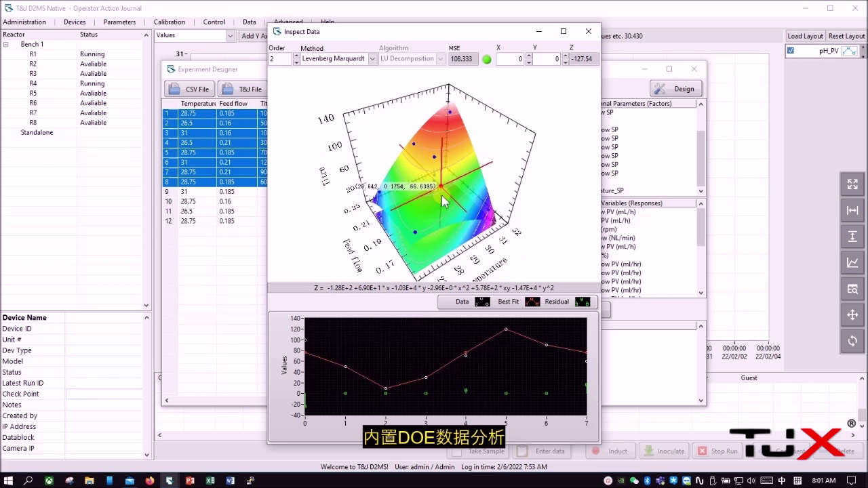This screenshot has width=868, height=488.
Task: Select reactor R1 in the tree
Action: pos(33,54)
